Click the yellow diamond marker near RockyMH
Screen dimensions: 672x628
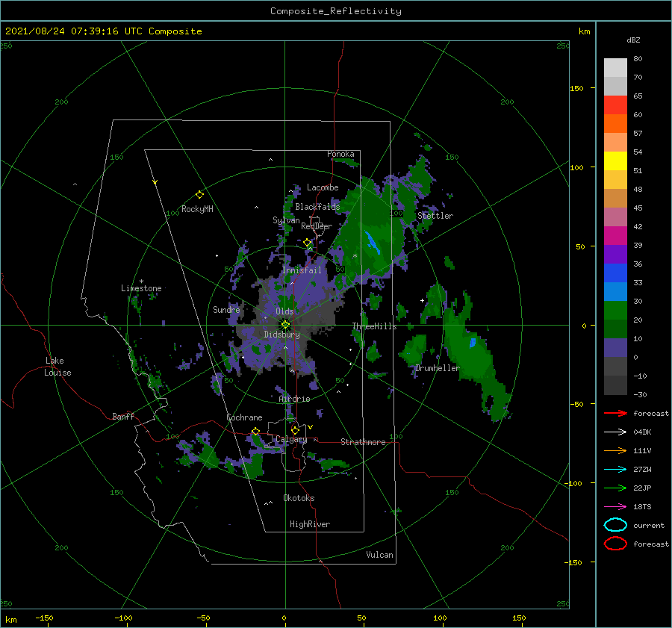point(199,195)
